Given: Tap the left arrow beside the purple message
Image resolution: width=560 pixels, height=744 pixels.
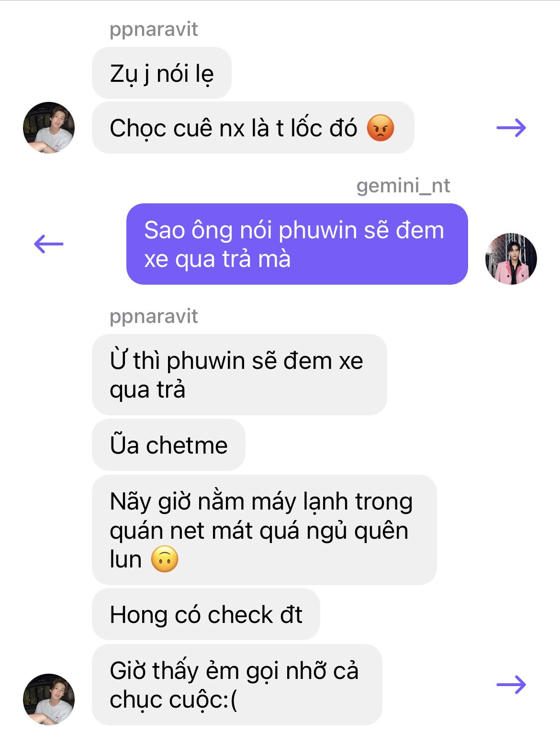Looking at the screenshot, I should tap(49, 244).
